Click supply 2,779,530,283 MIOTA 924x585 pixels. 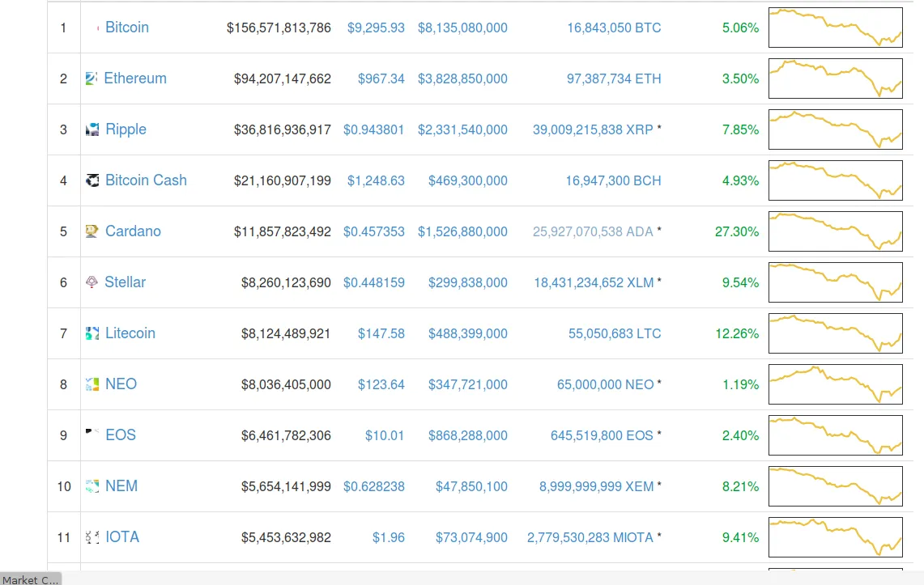[590, 537]
